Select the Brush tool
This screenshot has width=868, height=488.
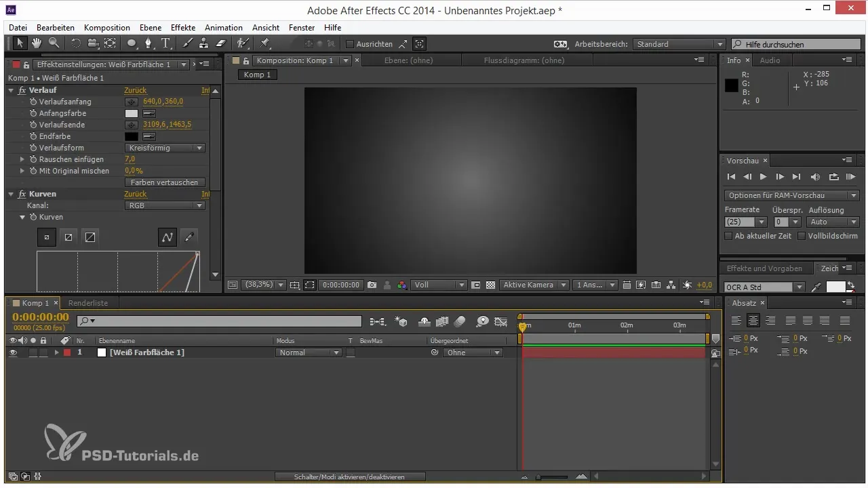coord(187,43)
